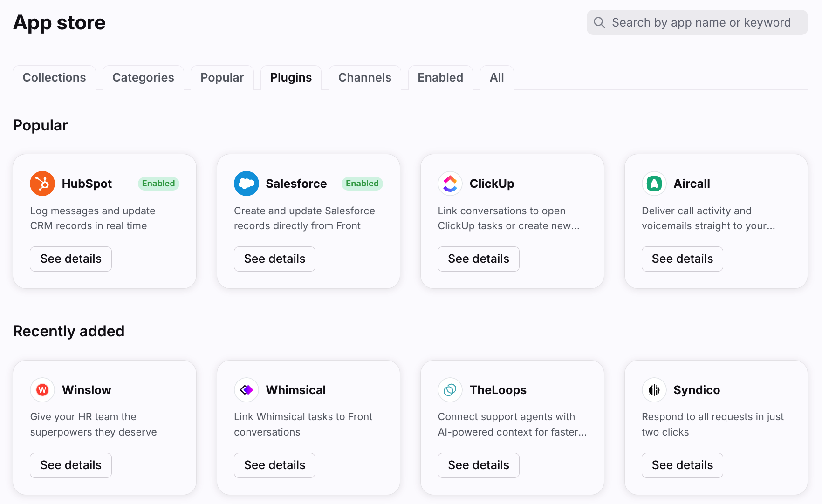Viewport: 822px width, 504px height.
Task: See details for Salesforce
Action: click(x=274, y=259)
